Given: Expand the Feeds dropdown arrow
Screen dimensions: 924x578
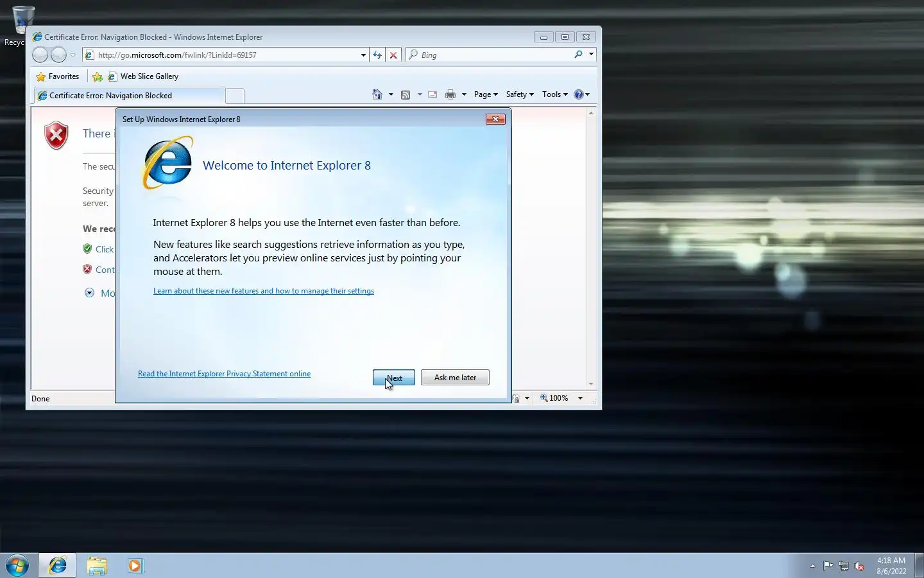Looking at the screenshot, I should [x=420, y=94].
